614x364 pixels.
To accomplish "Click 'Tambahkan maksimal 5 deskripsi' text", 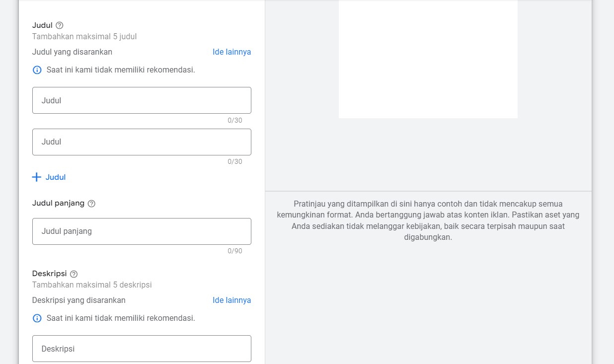I will tap(92, 285).
